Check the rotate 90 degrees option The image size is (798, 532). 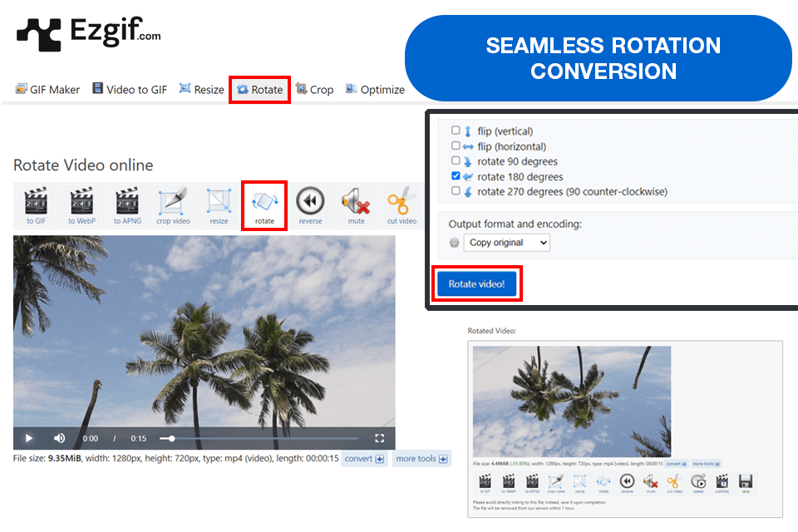(x=456, y=160)
